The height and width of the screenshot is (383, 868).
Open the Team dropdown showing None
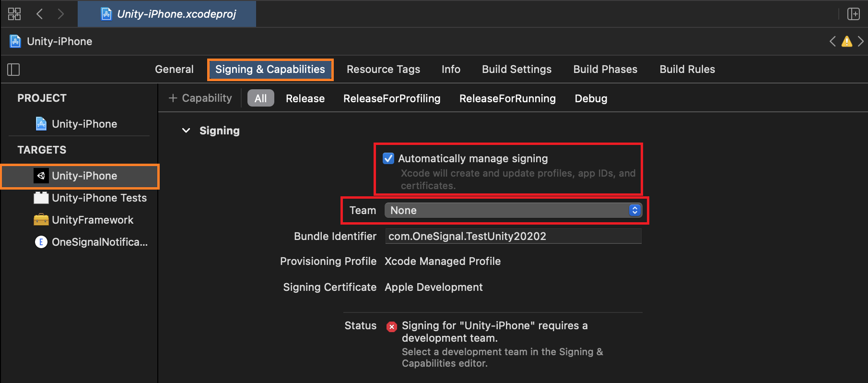[513, 210]
